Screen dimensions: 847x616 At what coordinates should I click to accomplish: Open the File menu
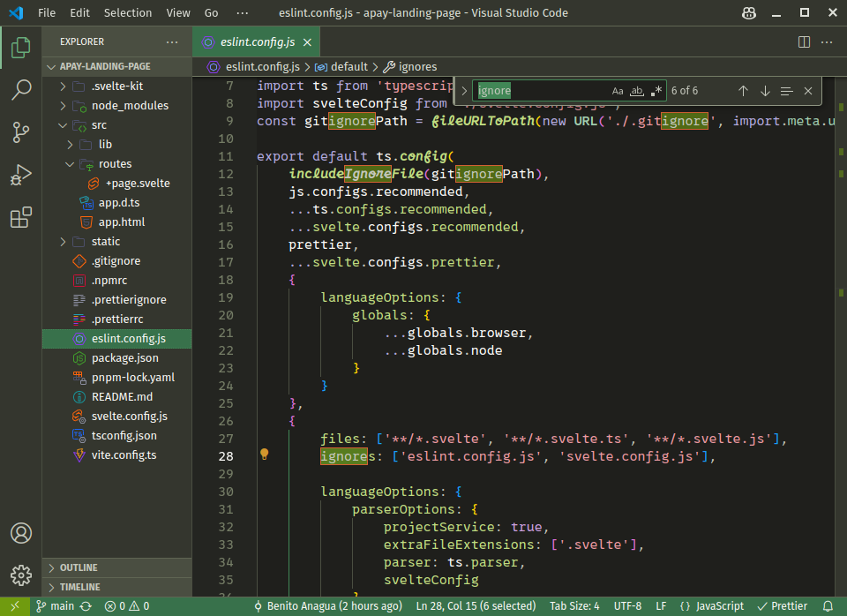[47, 13]
